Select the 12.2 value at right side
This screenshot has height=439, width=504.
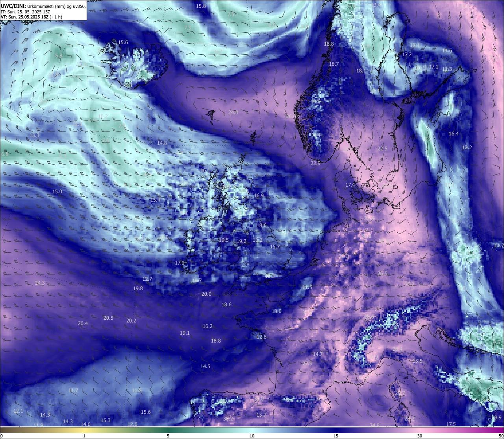tap(467, 147)
